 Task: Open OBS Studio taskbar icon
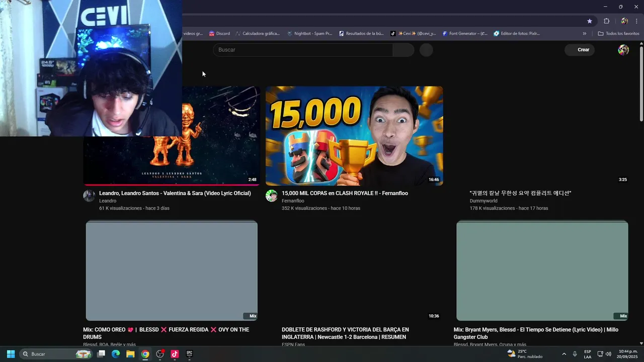tap(160, 354)
